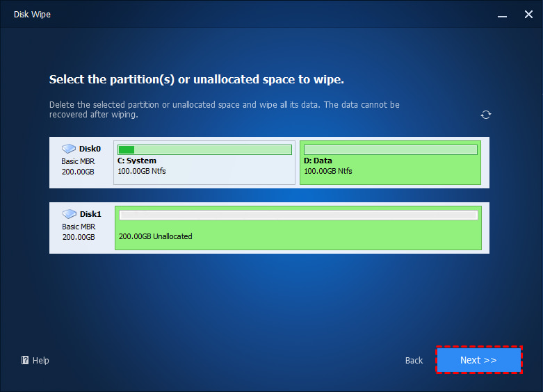The height and width of the screenshot is (392, 543).
Task: Click the Next >> button
Action: pyautogui.click(x=478, y=360)
